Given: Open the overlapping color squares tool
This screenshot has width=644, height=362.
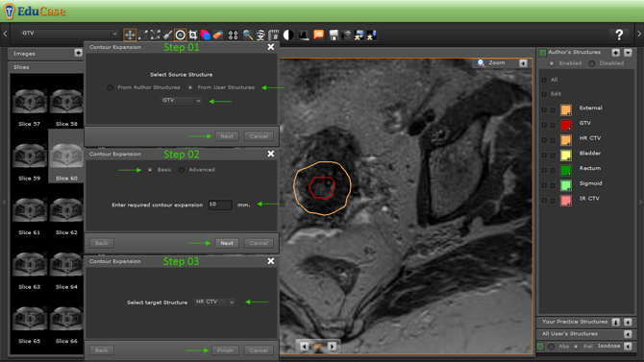Looking at the screenshot, I should [x=206, y=35].
